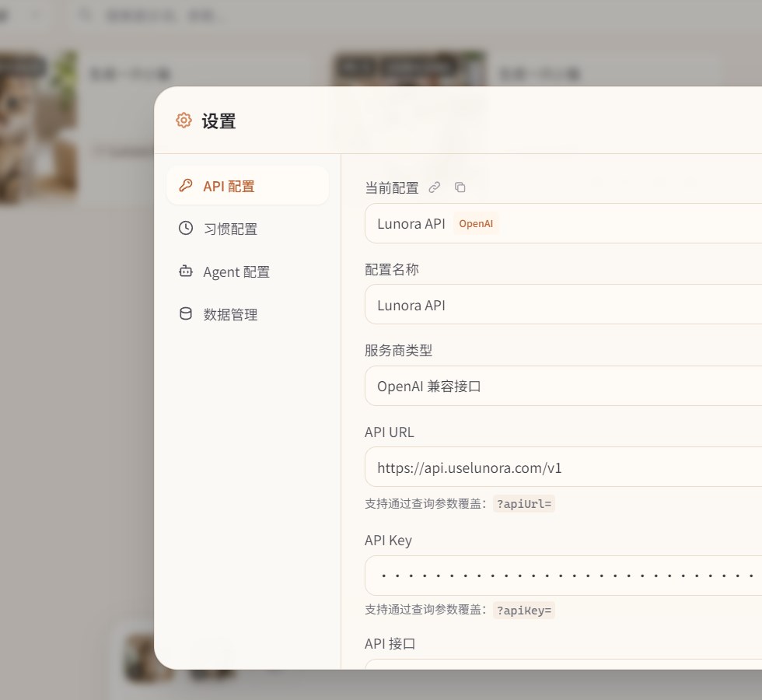Switch to 习惯配置 tab
This screenshot has width=762, height=700.
(247, 229)
